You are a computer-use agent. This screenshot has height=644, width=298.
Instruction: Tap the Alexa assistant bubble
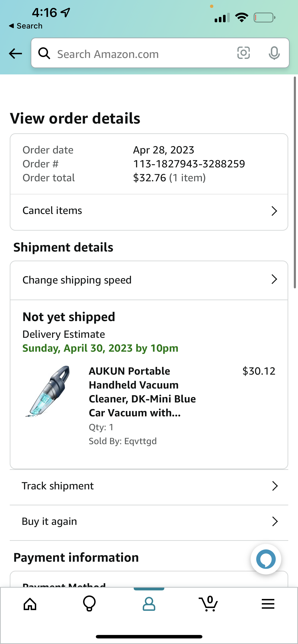click(266, 559)
